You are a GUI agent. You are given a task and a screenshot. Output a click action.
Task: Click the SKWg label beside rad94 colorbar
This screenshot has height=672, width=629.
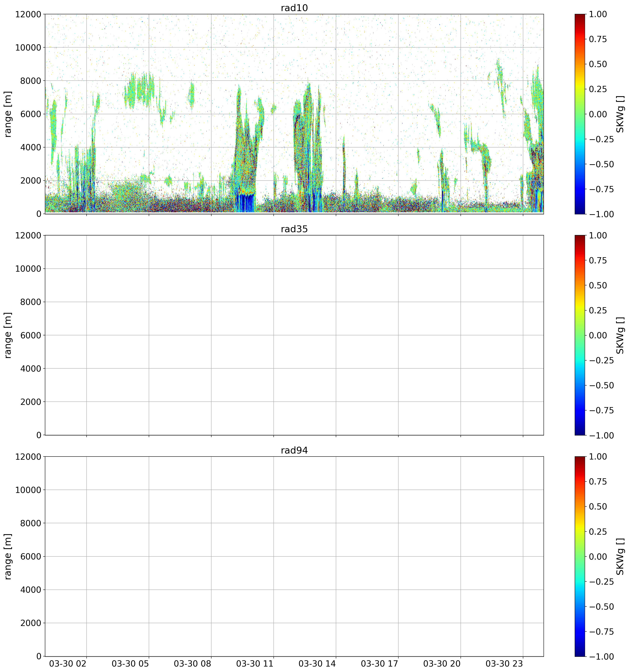[x=620, y=556]
